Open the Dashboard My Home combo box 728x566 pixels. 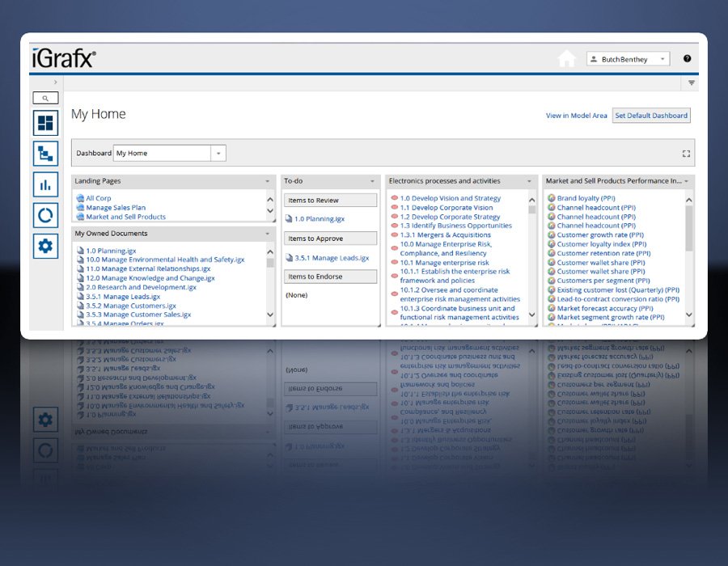tap(170, 153)
